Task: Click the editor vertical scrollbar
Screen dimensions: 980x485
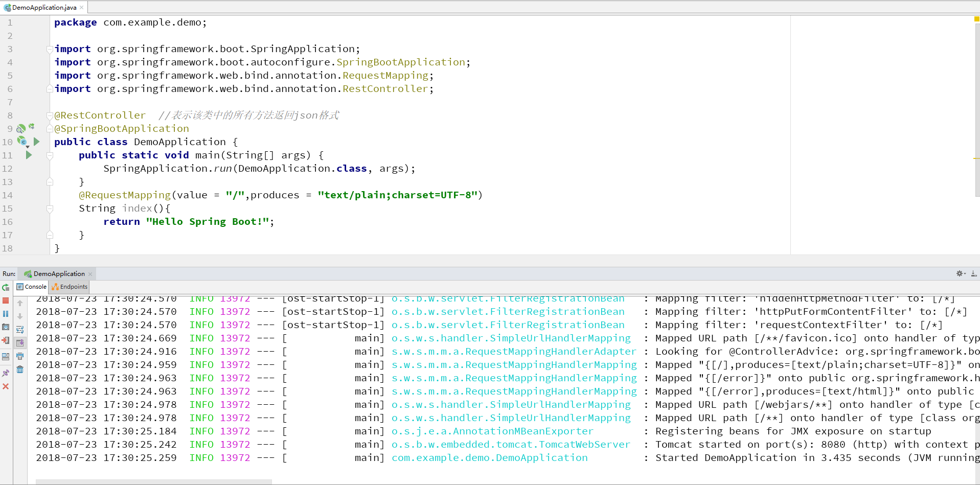Action: pos(977,110)
